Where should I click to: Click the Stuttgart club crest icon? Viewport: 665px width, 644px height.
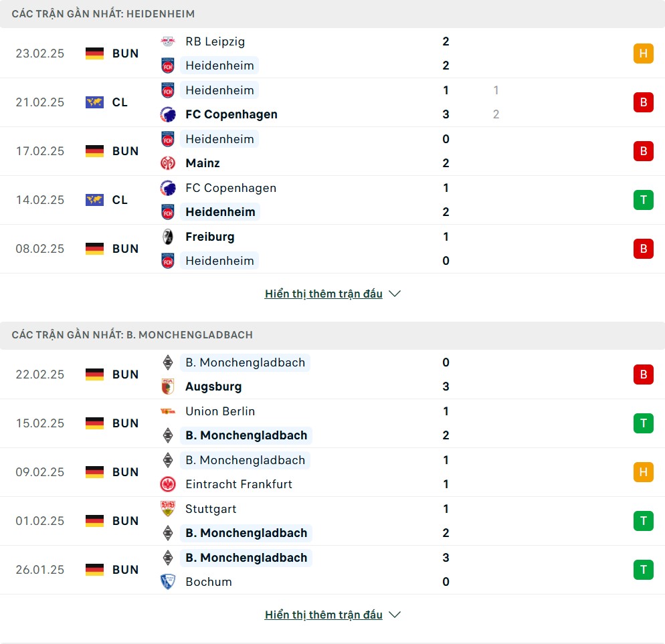pyautogui.click(x=167, y=509)
